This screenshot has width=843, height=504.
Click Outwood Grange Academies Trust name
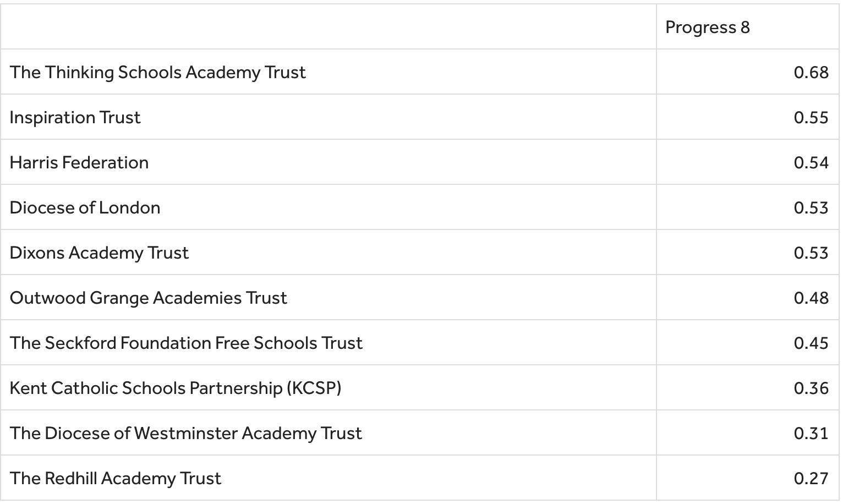pos(148,298)
